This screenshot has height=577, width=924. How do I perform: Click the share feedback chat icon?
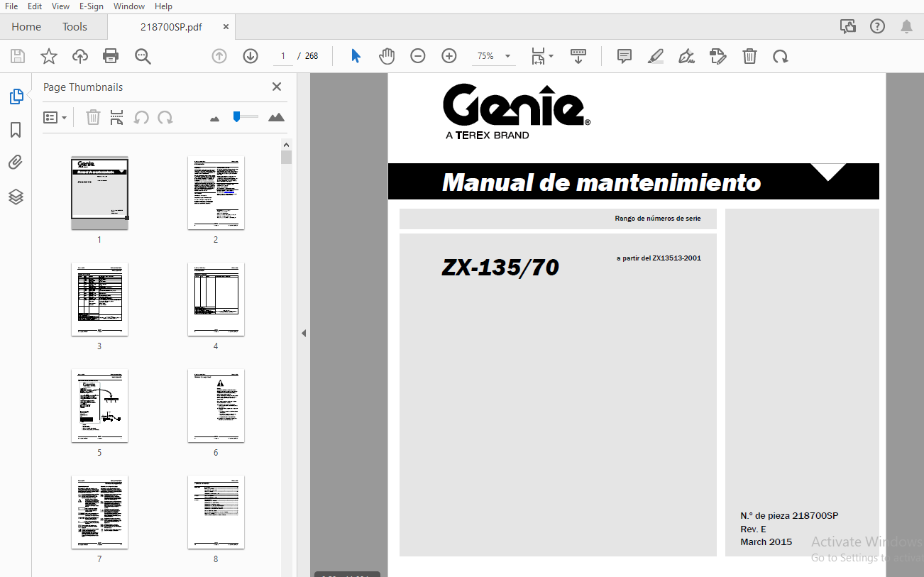pos(848,27)
